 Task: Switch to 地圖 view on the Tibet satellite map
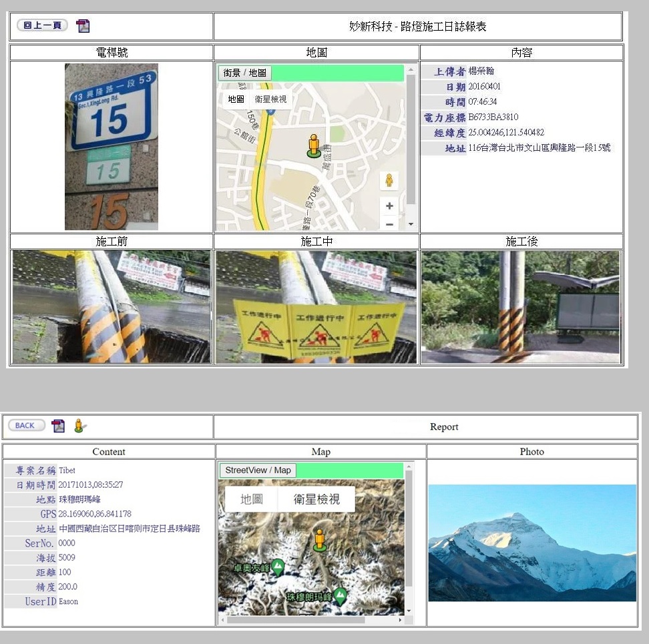pyautogui.click(x=251, y=499)
